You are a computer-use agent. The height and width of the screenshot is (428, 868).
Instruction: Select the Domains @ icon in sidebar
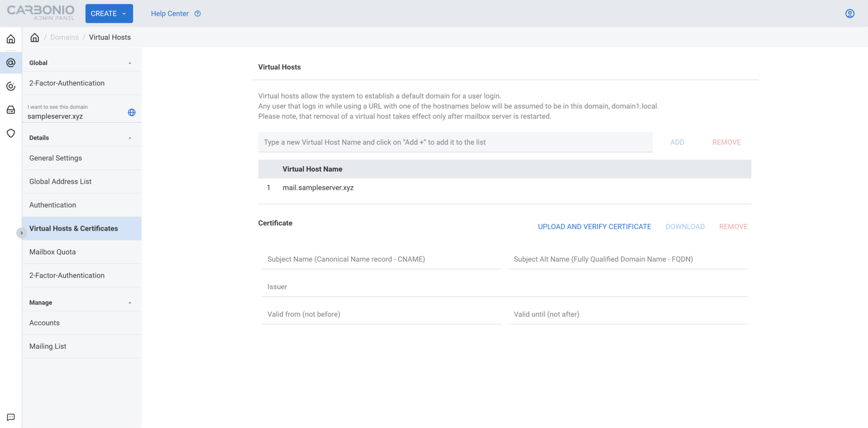coord(11,62)
